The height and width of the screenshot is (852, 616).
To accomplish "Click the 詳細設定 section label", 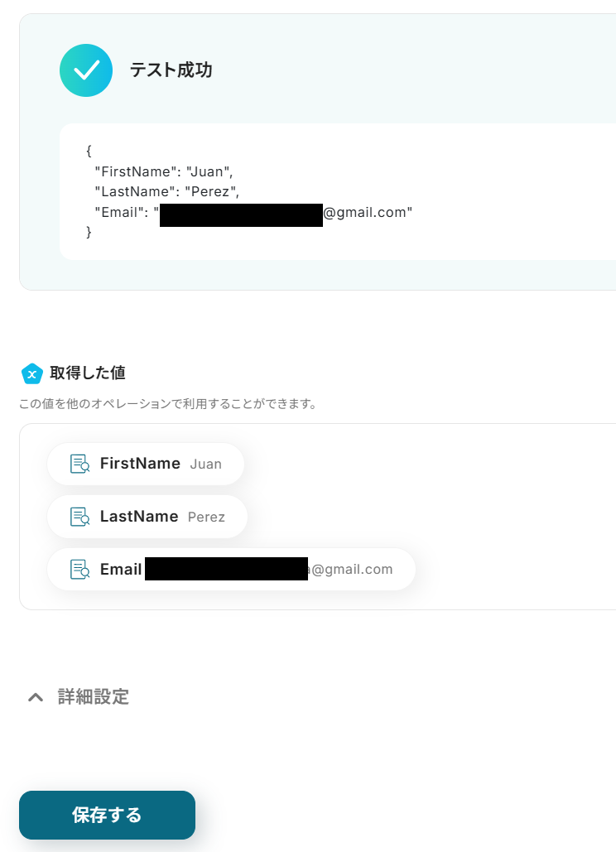I will tap(93, 696).
